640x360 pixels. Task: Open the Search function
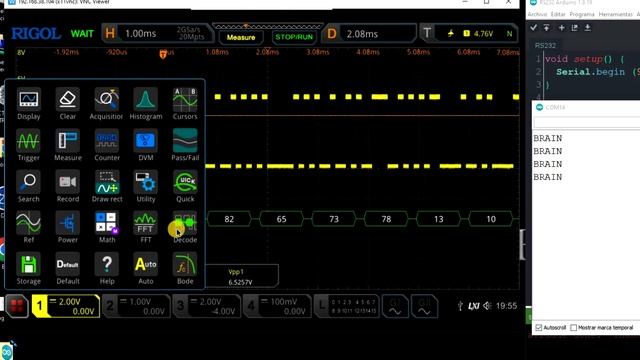point(29,182)
